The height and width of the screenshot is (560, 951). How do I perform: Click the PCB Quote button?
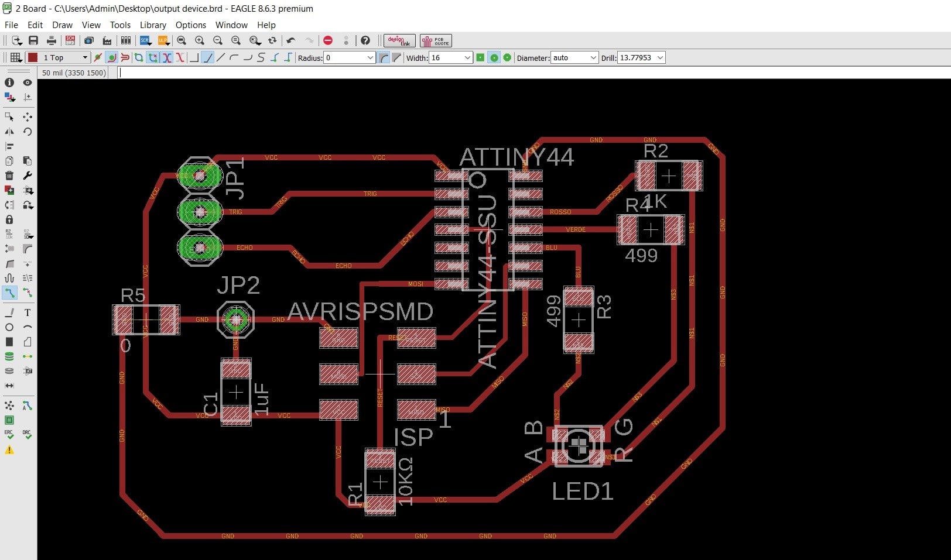(436, 40)
